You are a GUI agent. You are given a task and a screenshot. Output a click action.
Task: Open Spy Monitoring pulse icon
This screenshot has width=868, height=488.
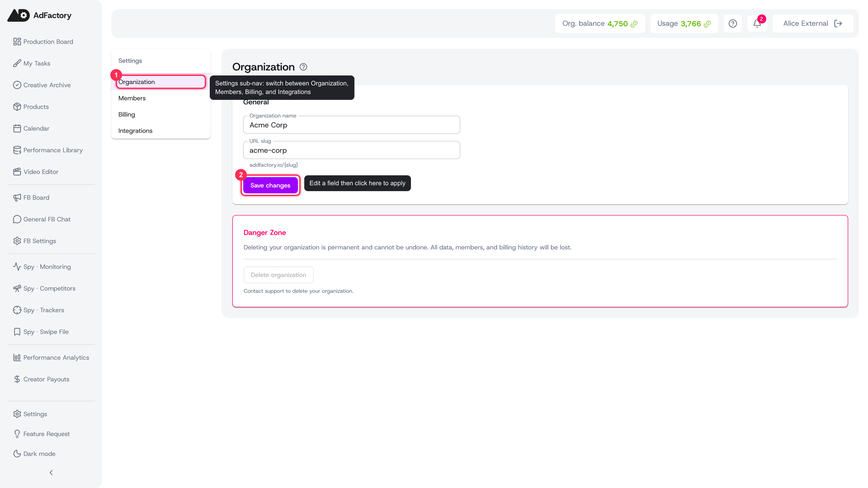(17, 266)
